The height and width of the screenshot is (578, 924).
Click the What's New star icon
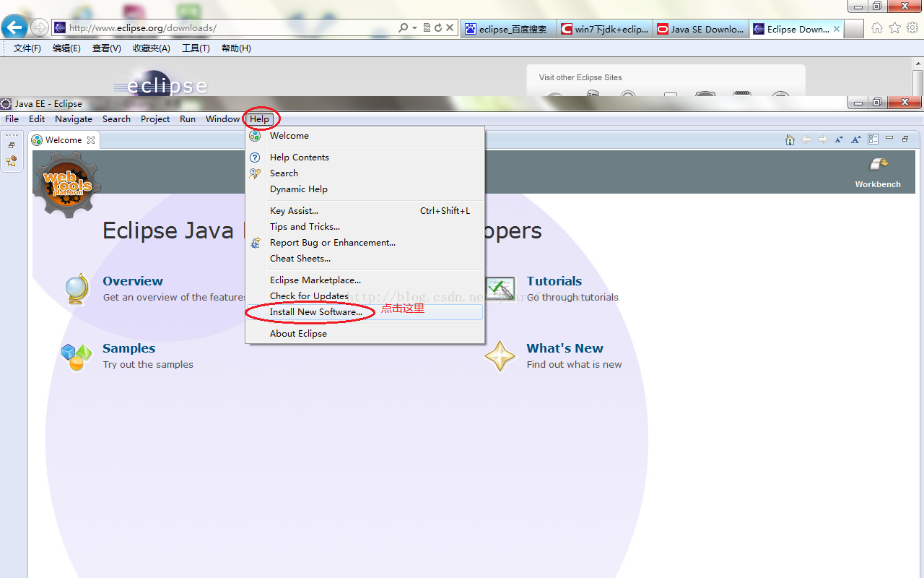pos(500,356)
